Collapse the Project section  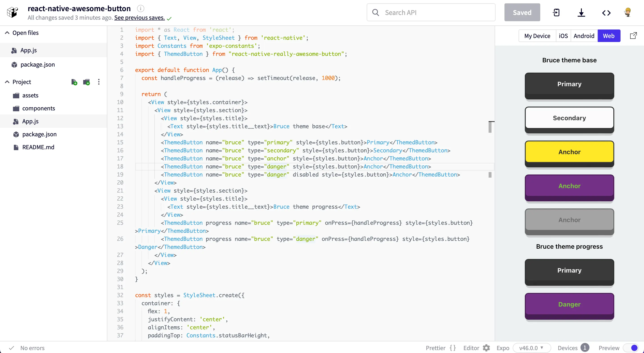pos(7,82)
